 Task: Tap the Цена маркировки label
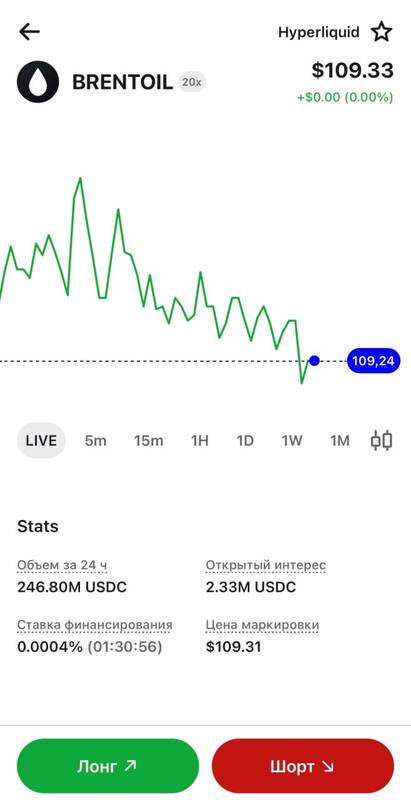tap(263, 625)
